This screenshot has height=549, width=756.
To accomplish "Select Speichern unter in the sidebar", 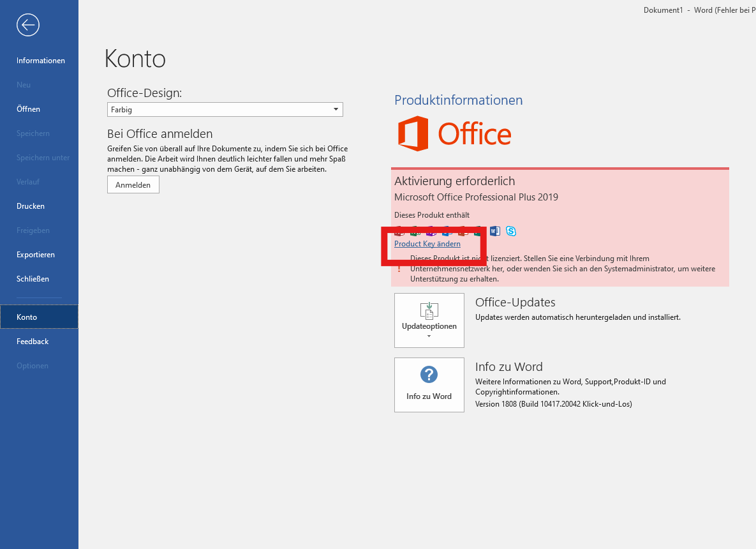I will tap(43, 158).
